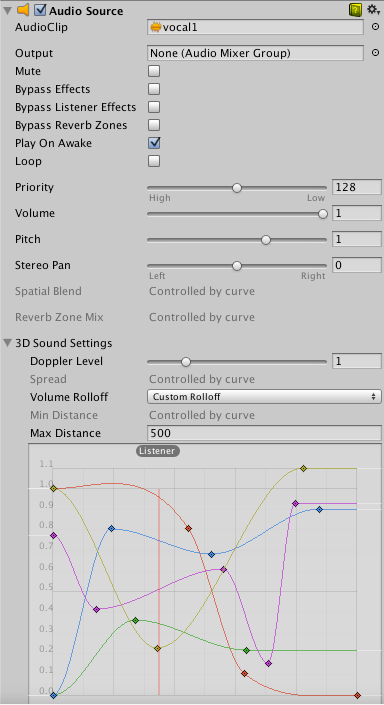Select the blue curve key at 0.8
Screen dimensions: 384x705
(112, 528)
